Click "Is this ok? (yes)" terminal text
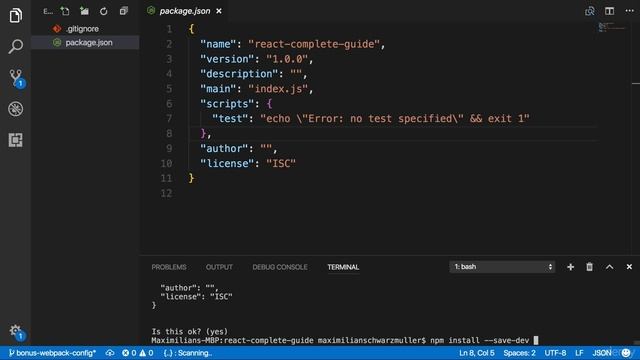 coord(190,331)
